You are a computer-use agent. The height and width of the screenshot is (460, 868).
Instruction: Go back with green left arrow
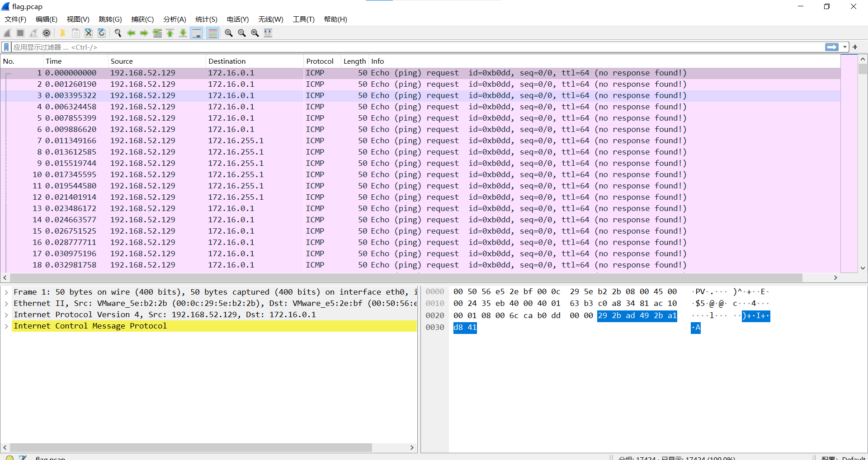[131, 33]
